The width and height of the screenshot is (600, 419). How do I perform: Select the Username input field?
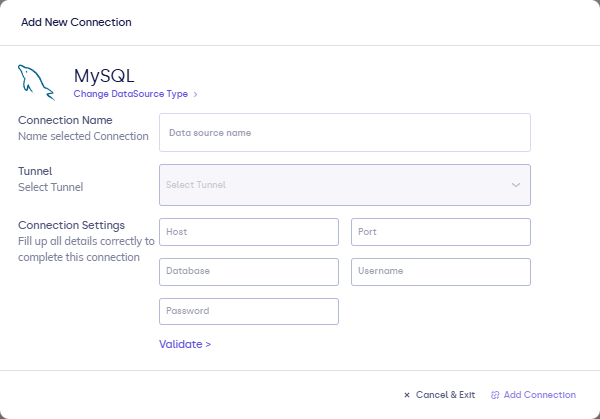(441, 272)
